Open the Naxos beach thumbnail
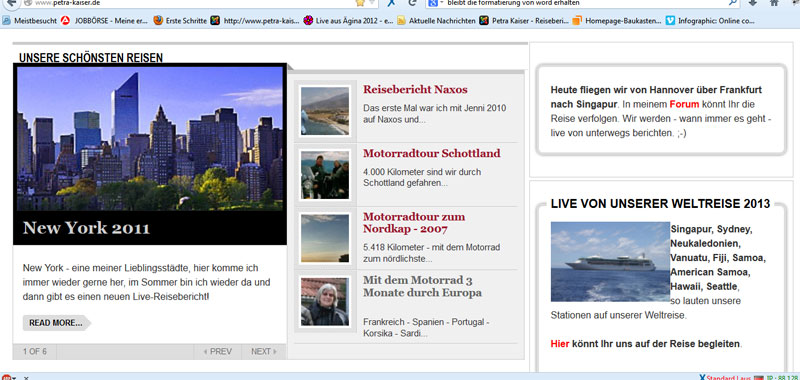Image resolution: width=800 pixels, height=380 pixels. pyautogui.click(x=324, y=111)
